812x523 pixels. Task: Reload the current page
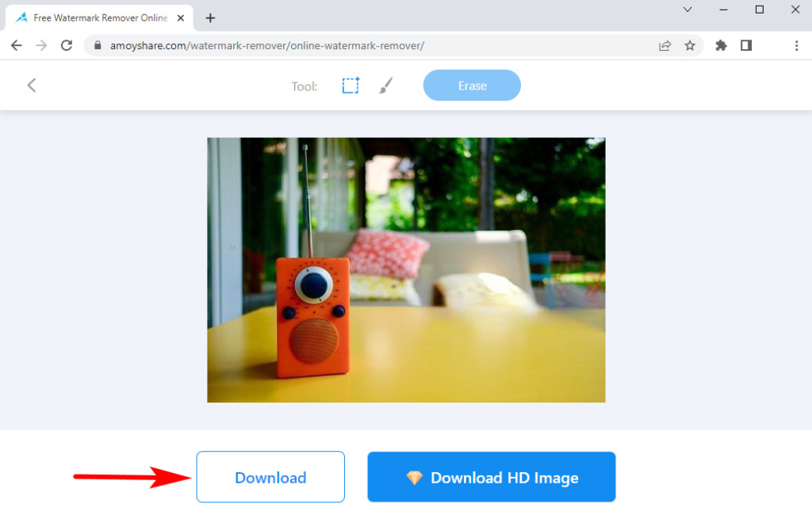point(67,46)
